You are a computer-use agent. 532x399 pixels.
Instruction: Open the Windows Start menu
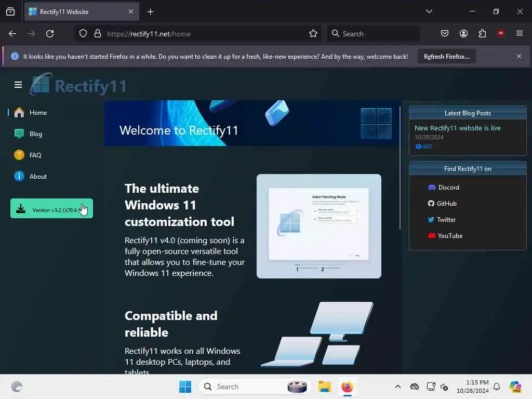185,387
